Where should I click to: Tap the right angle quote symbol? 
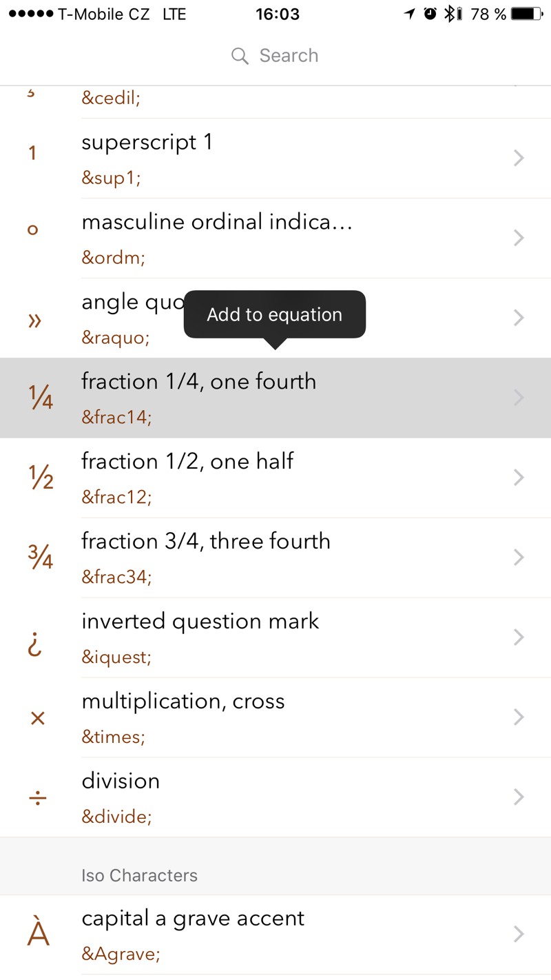34,320
